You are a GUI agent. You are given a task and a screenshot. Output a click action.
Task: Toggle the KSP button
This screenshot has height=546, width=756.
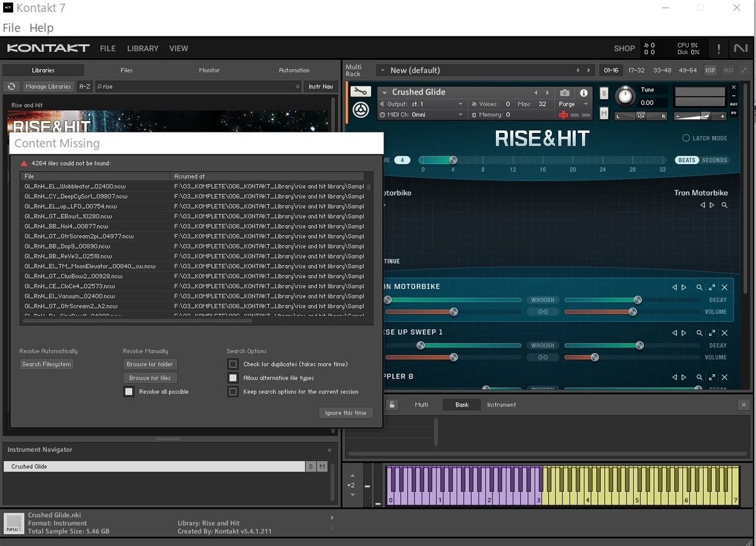click(711, 71)
